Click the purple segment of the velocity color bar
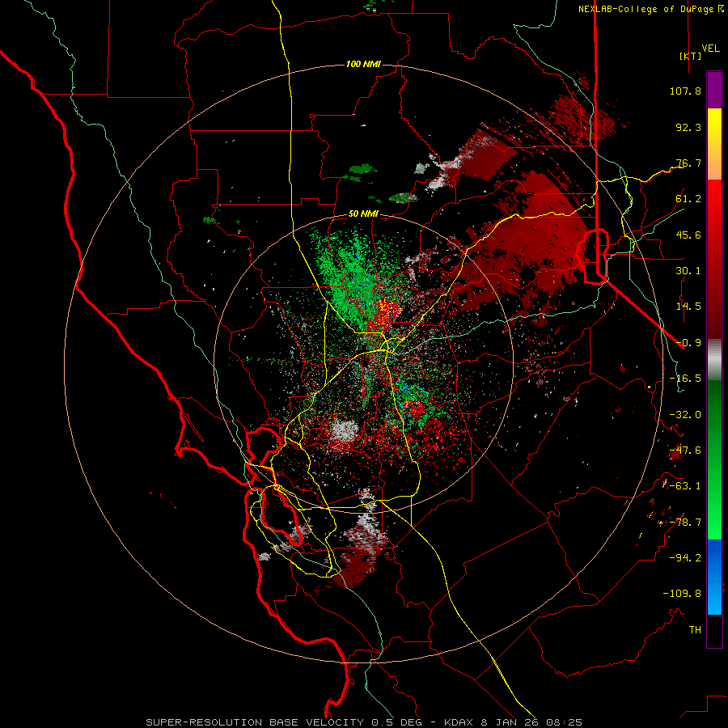The height and width of the screenshot is (728, 728). [x=714, y=91]
